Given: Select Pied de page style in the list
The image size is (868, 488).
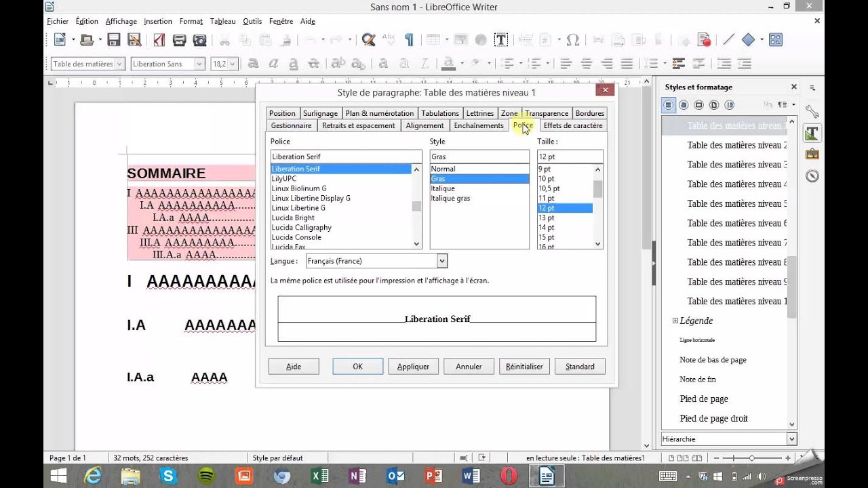Looking at the screenshot, I should pos(704,399).
